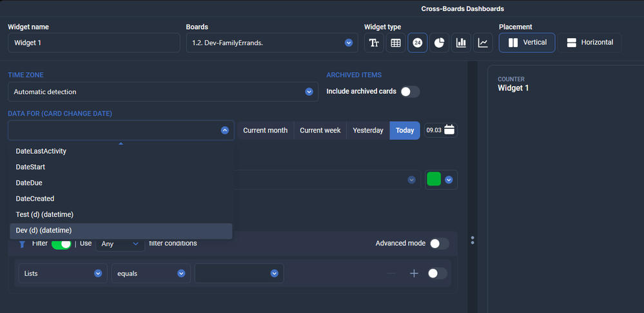Click the green color swatch
This screenshot has width=644, height=313.
point(434,179)
